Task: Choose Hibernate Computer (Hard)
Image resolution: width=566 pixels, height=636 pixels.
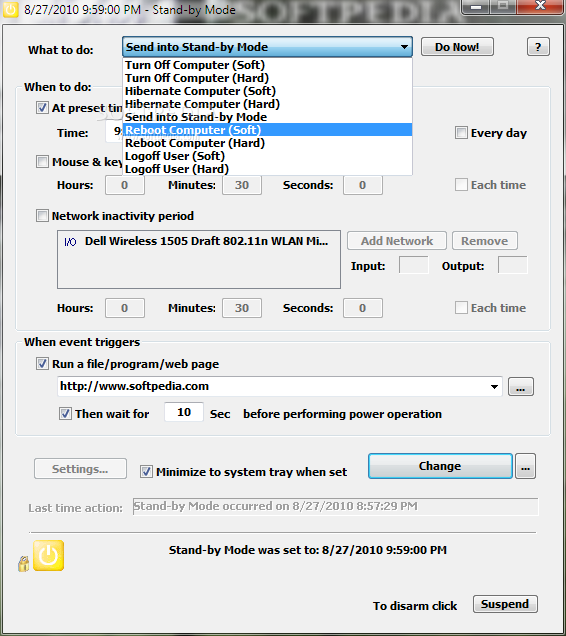Action: [x=267, y=104]
